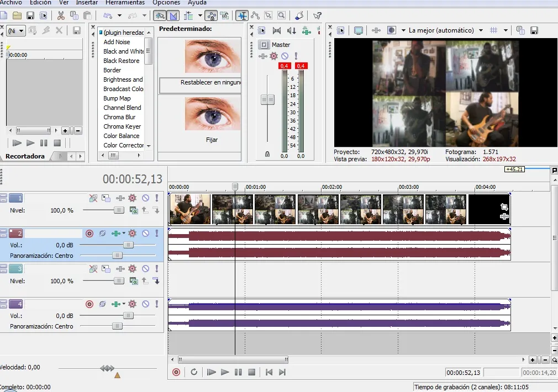Expand the overlay grid dropdown arrow
This screenshot has height=392, width=558.
coord(506,30)
